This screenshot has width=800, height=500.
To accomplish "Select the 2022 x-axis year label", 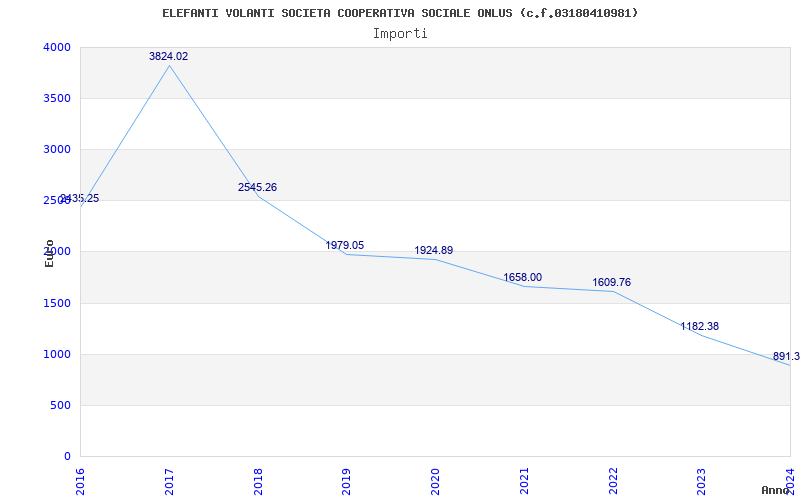I will [613, 481].
